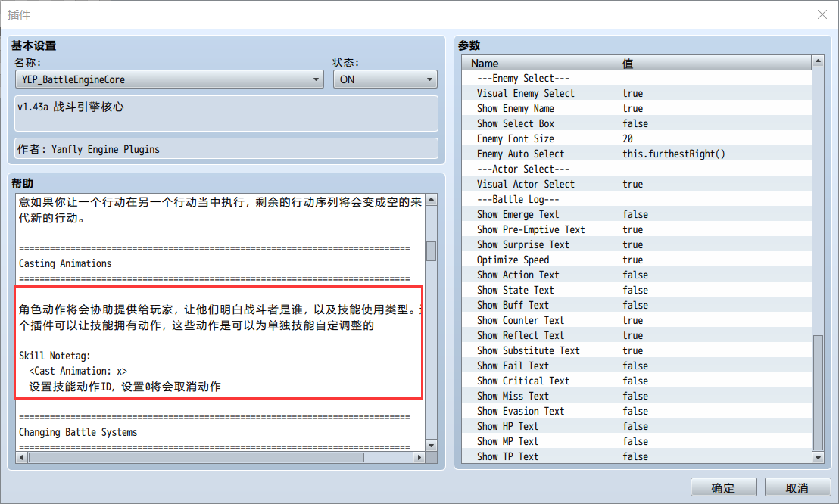The image size is (839, 504).
Task: Select the Show Evasion Text parameter
Action: tap(637, 412)
